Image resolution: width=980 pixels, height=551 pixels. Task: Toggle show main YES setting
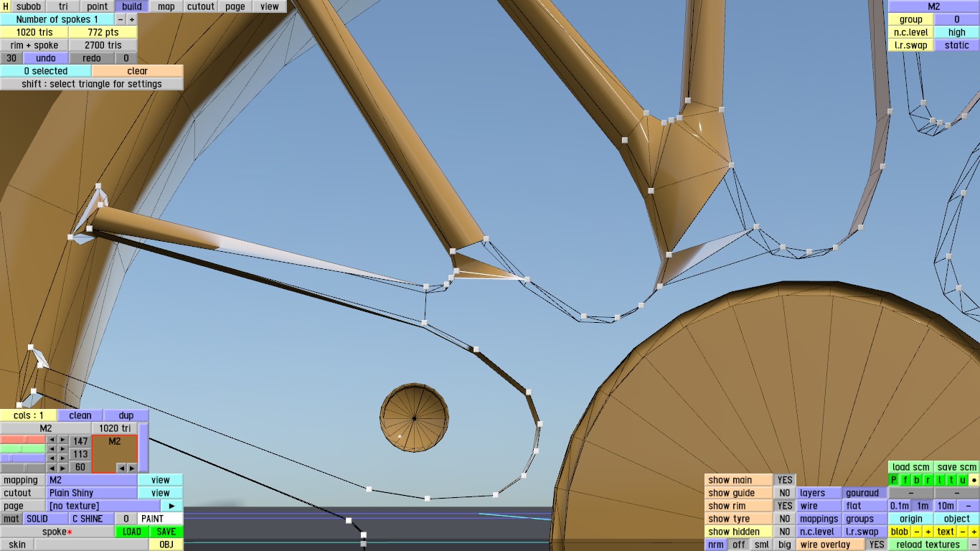click(785, 480)
